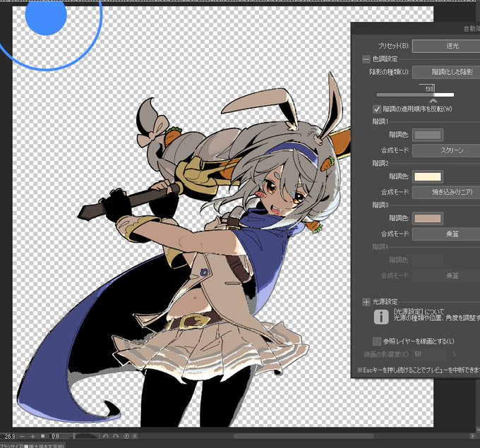Click the scroll left arrow in the status bar
Image resolution: width=480 pixels, height=448 pixels.
pyautogui.click(x=135, y=437)
